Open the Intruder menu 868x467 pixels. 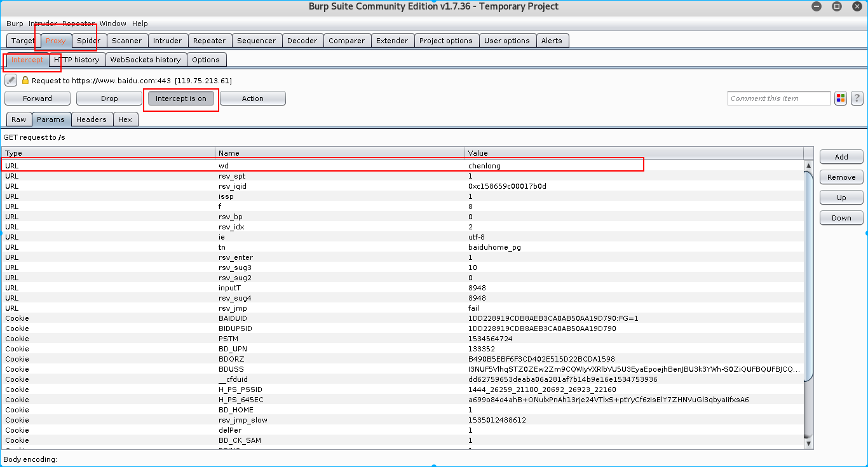tap(43, 24)
